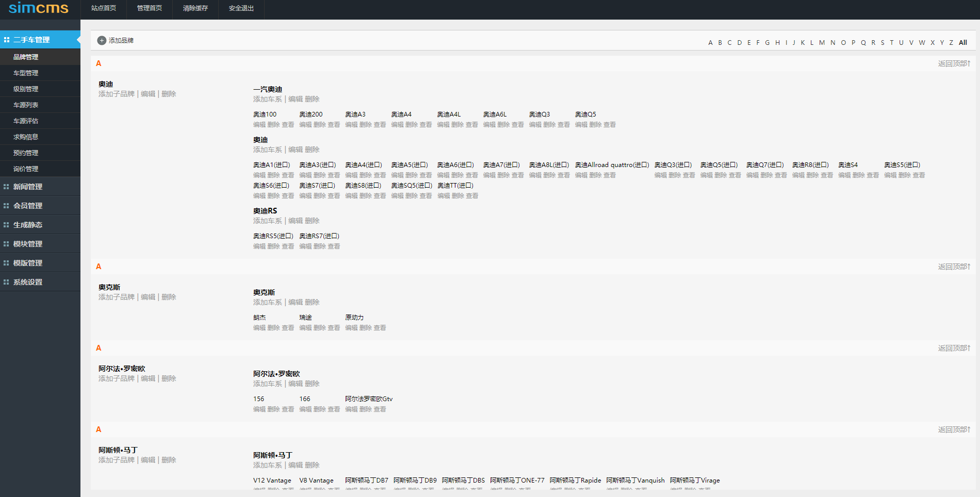Click 安全退出 to log out
980x497 pixels.
241,8
